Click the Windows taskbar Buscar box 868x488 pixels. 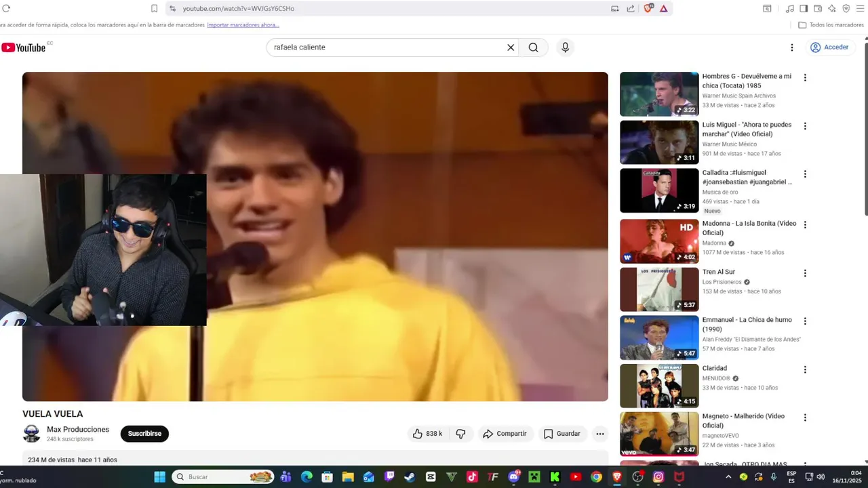point(223,477)
